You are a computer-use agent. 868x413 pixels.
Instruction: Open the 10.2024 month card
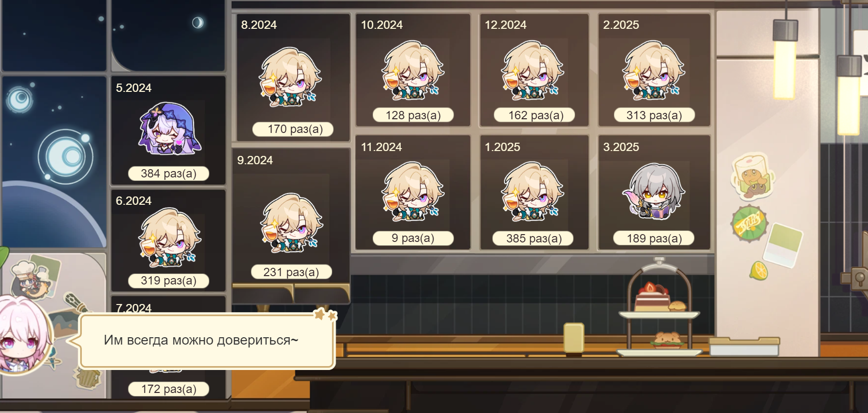pyautogui.click(x=412, y=70)
